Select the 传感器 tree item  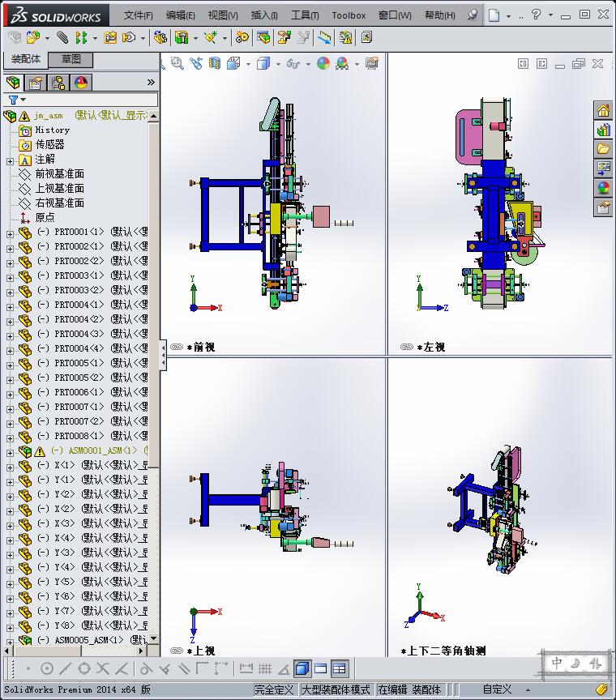49,145
